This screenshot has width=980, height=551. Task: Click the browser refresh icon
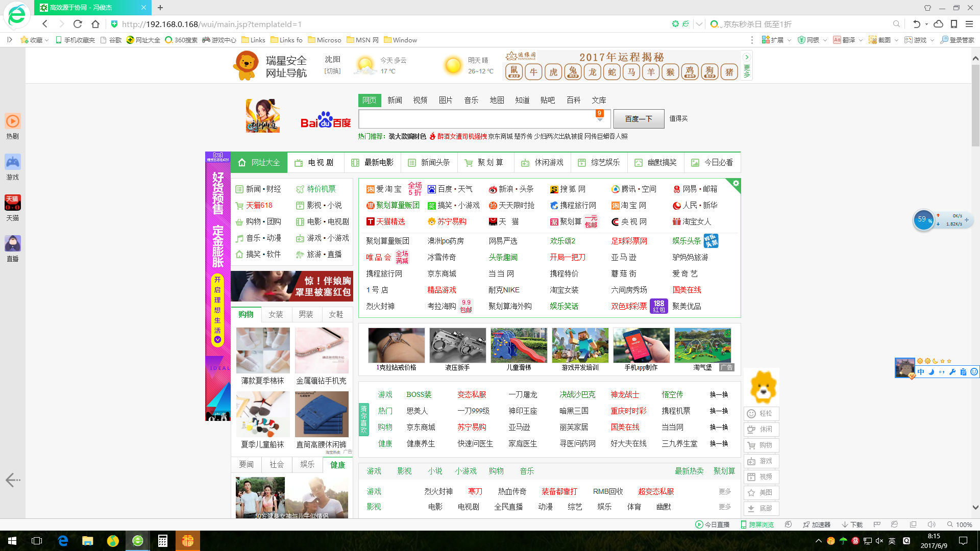pos(78,24)
